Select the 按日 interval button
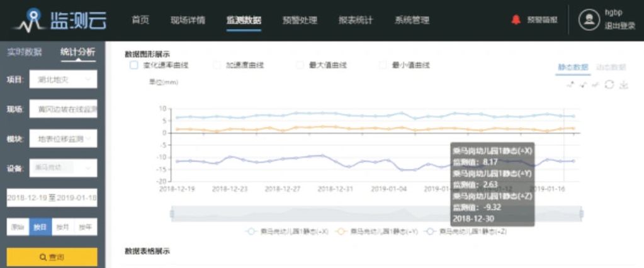Image resolution: width=644 pixels, height=268 pixels. pyautogui.click(x=40, y=227)
